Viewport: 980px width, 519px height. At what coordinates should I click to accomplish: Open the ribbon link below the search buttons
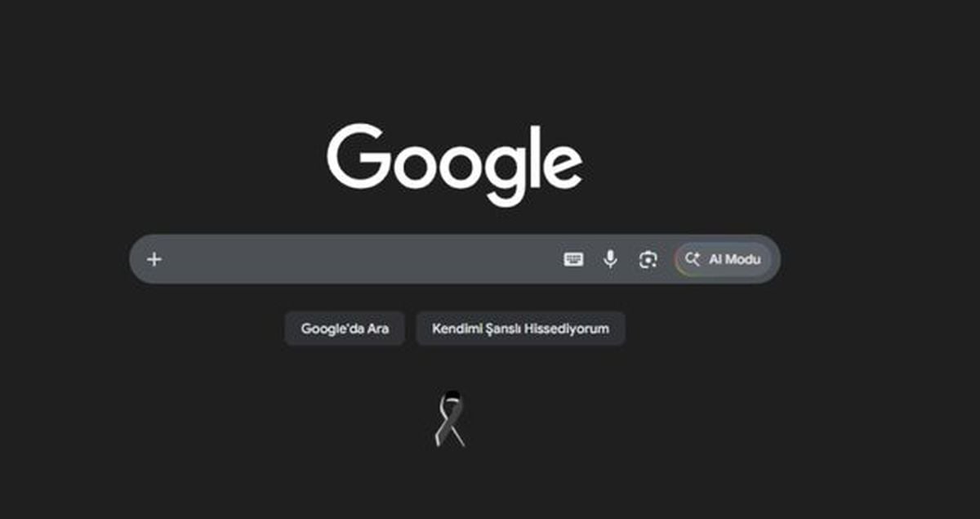click(x=450, y=418)
